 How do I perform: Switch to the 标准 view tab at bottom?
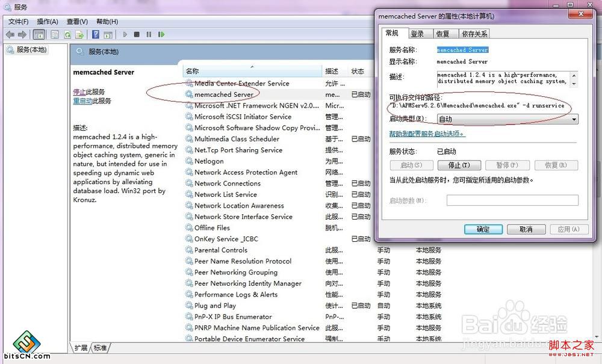[x=100, y=348]
